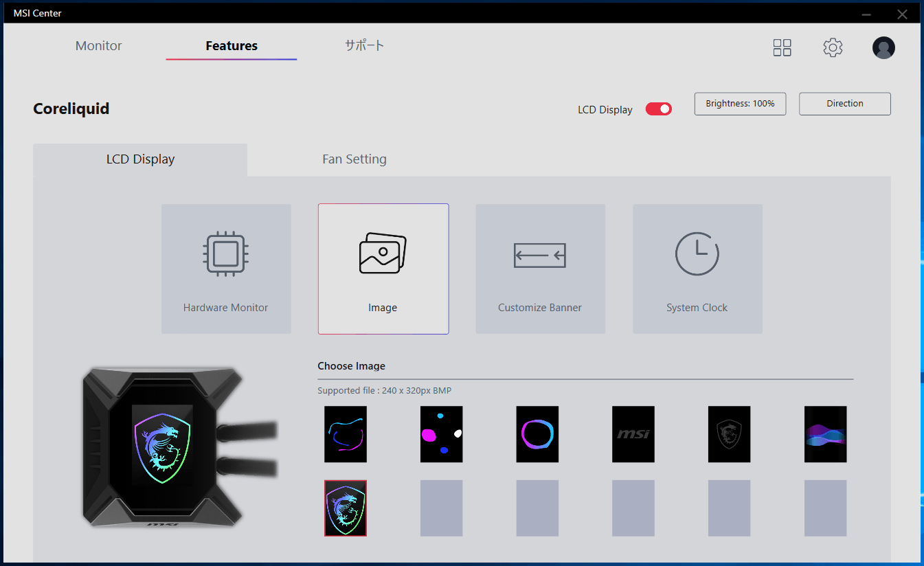Minimize the MSI Center window
This screenshot has height=566, width=924.
(x=867, y=14)
